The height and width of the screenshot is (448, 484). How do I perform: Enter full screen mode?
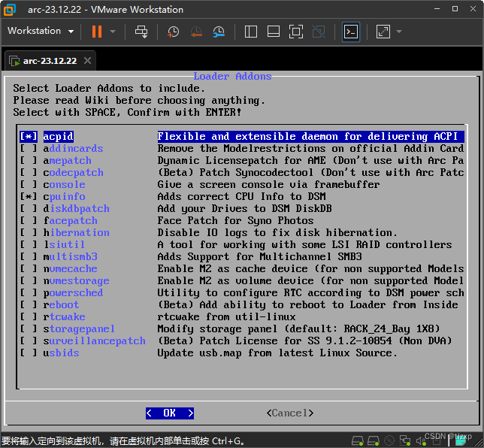pos(296,32)
